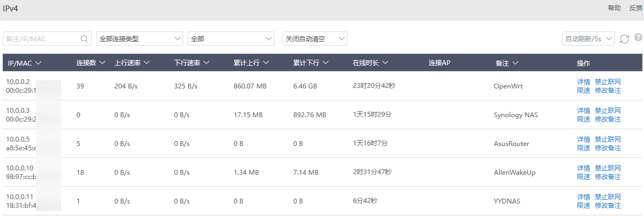Open the 全部连接类型 dropdown
Viewport: 644px width, 216px height.
pyautogui.click(x=140, y=39)
